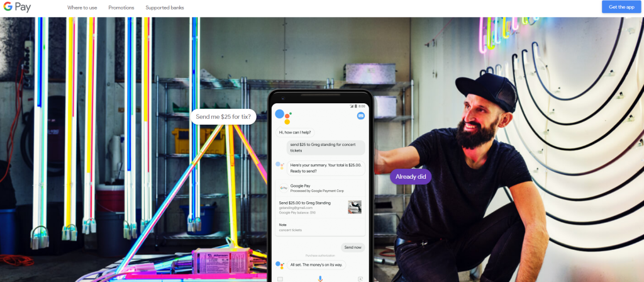Click the phone status bar battery icon
The image size is (644, 282).
pyautogui.click(x=355, y=106)
